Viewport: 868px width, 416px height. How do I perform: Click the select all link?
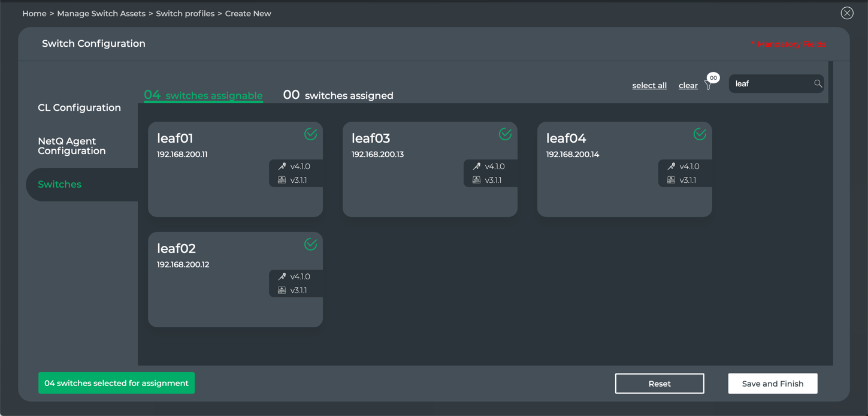click(649, 86)
